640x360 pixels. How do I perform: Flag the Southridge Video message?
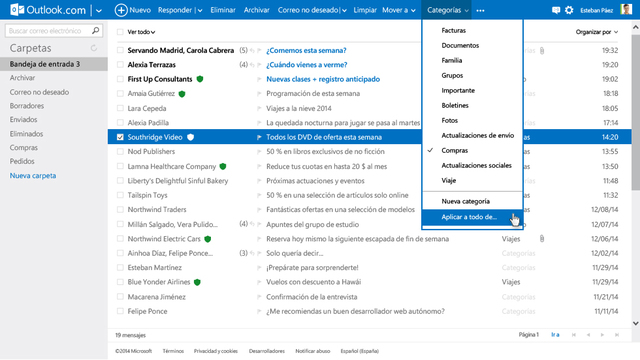pos(259,138)
